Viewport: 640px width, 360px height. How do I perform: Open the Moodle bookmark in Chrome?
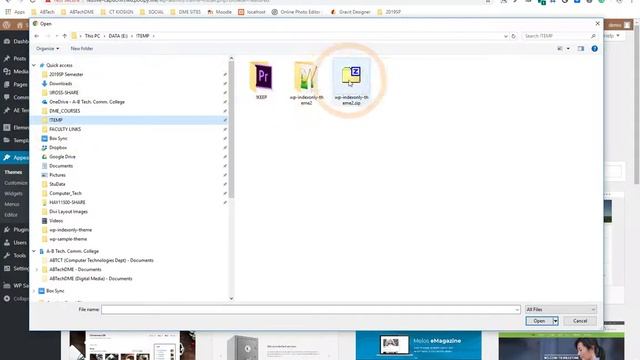point(220,12)
